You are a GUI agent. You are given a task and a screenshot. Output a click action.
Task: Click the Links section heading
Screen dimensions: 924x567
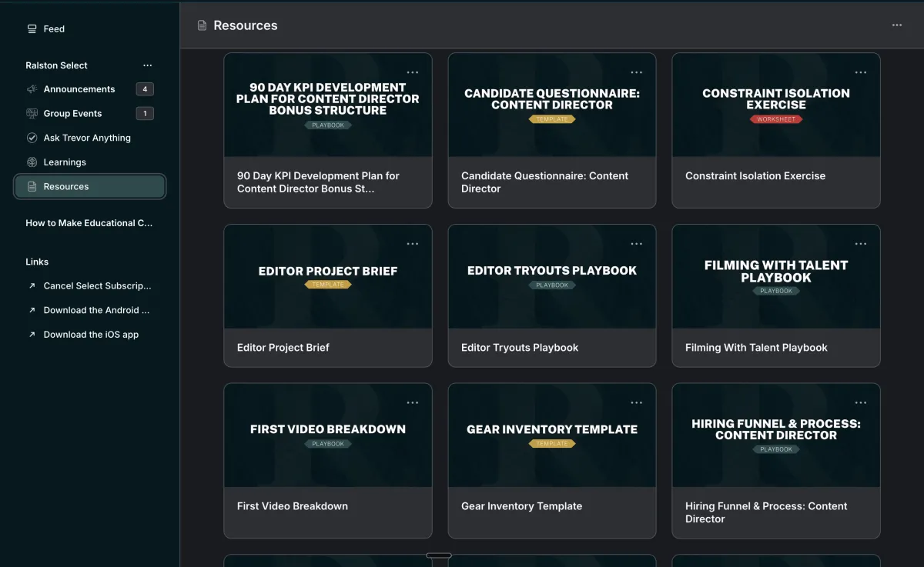click(x=37, y=262)
